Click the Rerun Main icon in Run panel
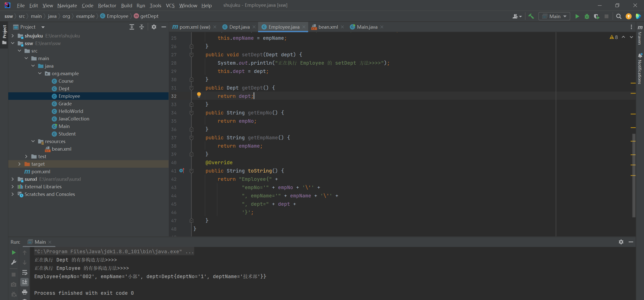The image size is (644, 300). point(14,252)
